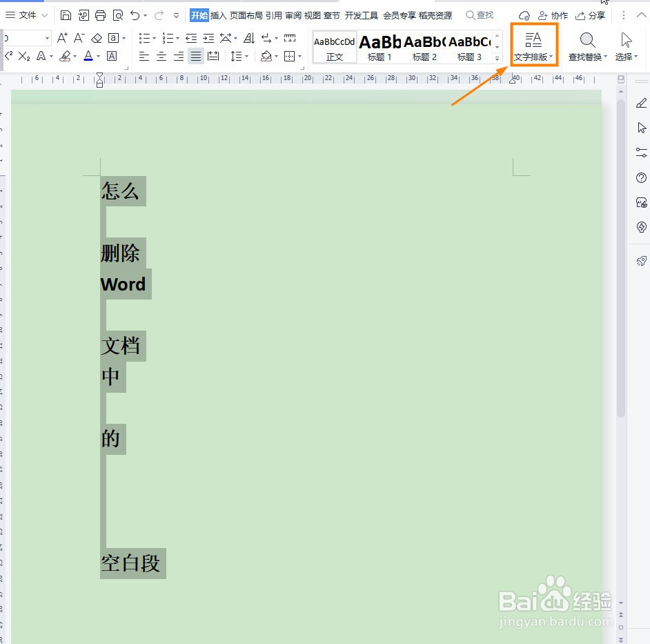The width and height of the screenshot is (650, 644).
Task: Clear formatting with the eraser icon
Action: tap(97, 38)
